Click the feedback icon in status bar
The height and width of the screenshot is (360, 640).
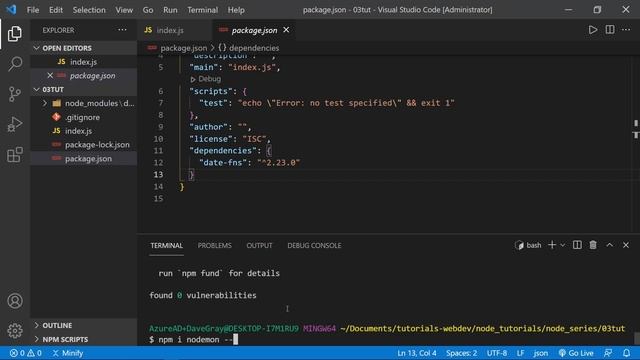coord(608,353)
